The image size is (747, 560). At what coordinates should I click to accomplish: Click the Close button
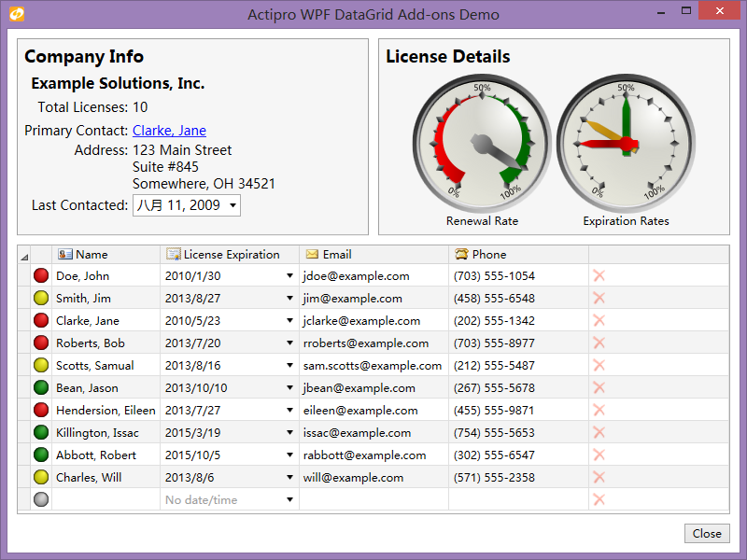tap(707, 533)
